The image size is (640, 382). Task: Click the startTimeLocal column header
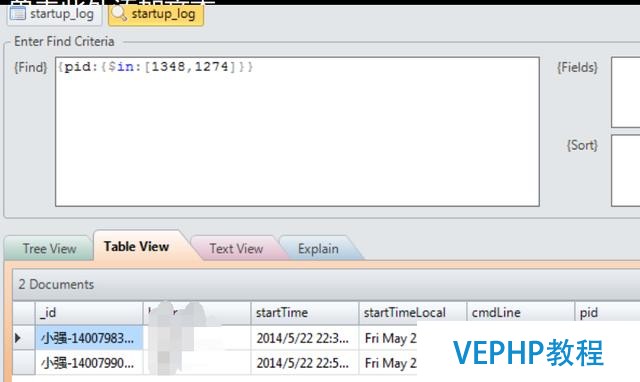pyautogui.click(x=413, y=313)
